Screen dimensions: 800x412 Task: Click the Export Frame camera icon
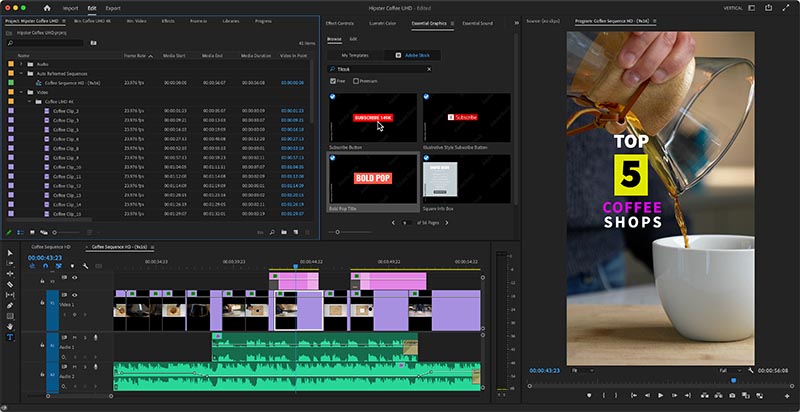[x=732, y=395]
